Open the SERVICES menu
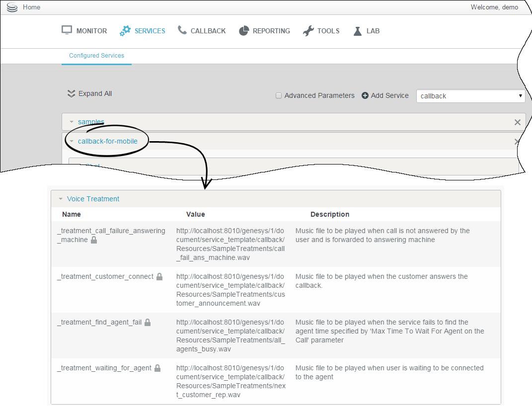The width and height of the screenshot is (532, 420). (x=150, y=31)
